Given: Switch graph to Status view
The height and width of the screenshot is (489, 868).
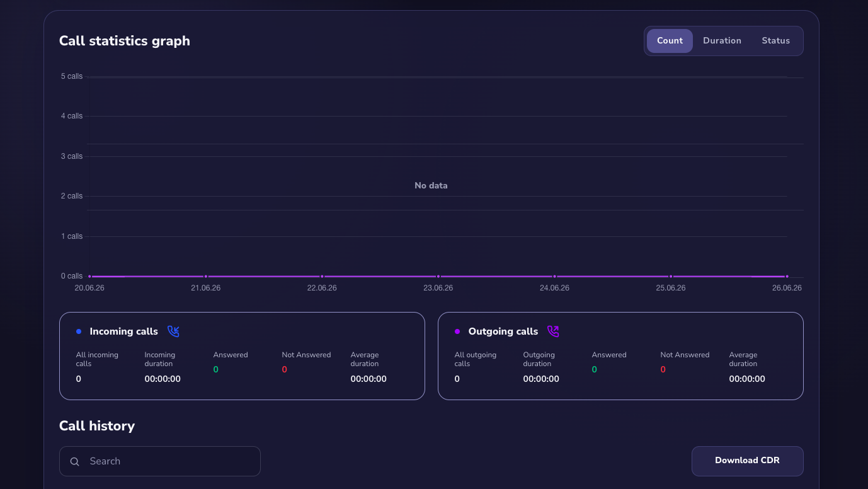Looking at the screenshot, I should (775, 41).
